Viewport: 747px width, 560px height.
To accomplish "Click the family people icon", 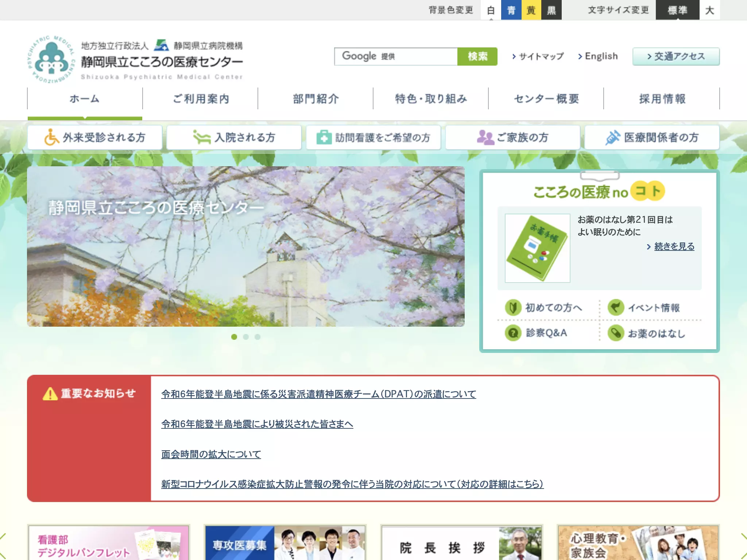I will (x=485, y=137).
